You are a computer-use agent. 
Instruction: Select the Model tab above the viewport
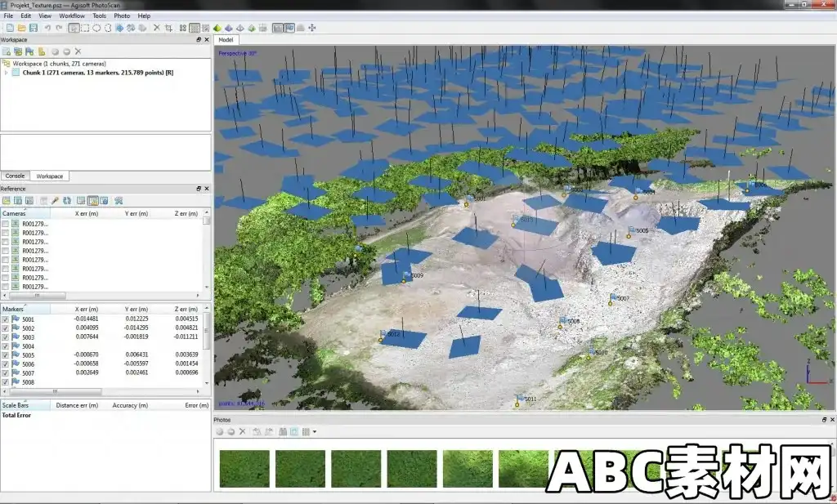coord(226,38)
